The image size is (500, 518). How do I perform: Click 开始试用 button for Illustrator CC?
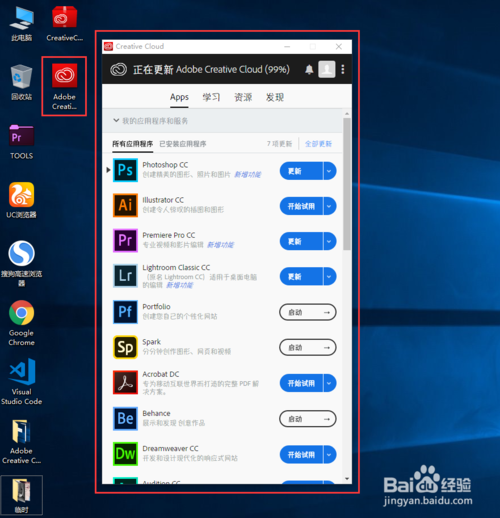coord(301,206)
